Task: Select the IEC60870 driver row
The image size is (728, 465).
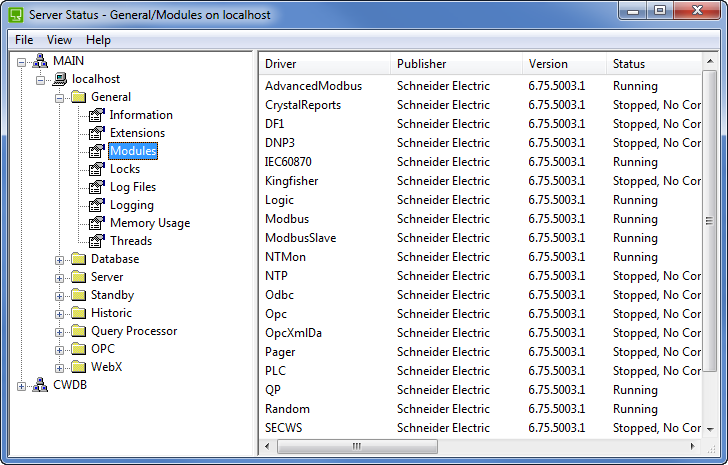Action: (480, 162)
